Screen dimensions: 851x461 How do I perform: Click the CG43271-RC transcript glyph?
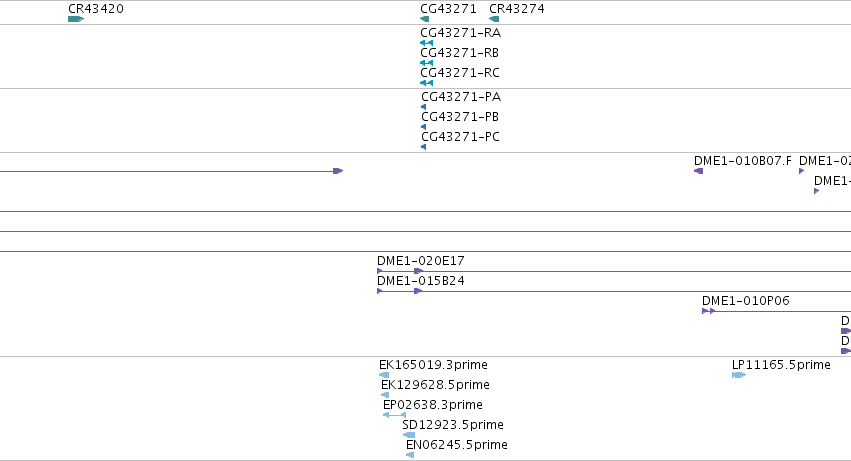click(x=427, y=83)
